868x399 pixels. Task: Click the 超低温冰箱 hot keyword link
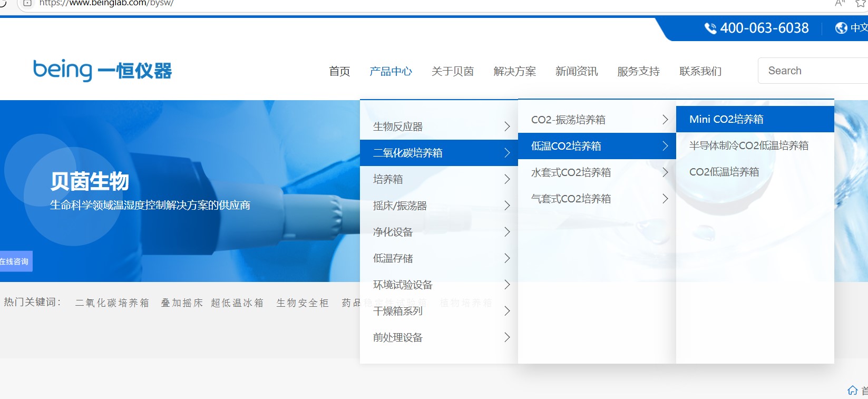click(x=237, y=303)
